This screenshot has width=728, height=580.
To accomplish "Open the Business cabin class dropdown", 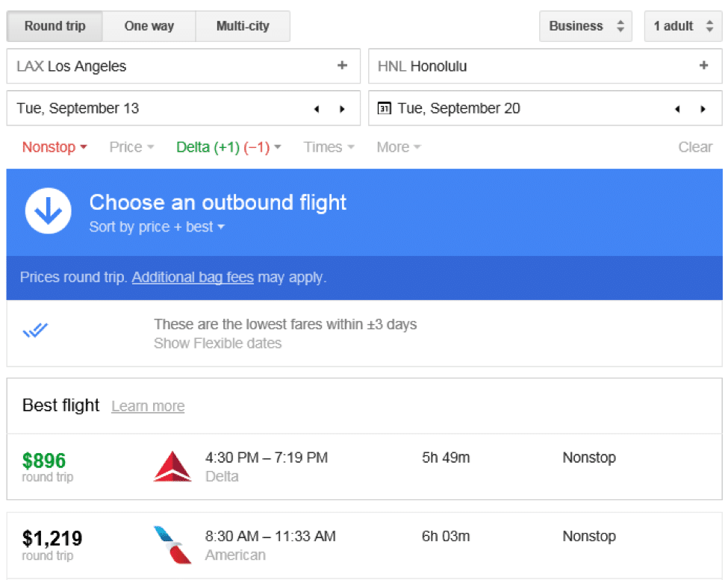I will (585, 26).
